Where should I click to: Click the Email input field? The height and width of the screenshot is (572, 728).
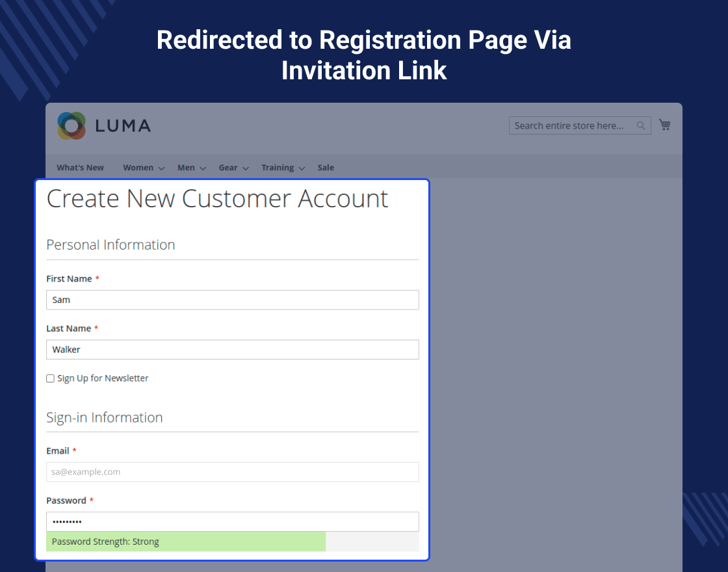(232, 472)
